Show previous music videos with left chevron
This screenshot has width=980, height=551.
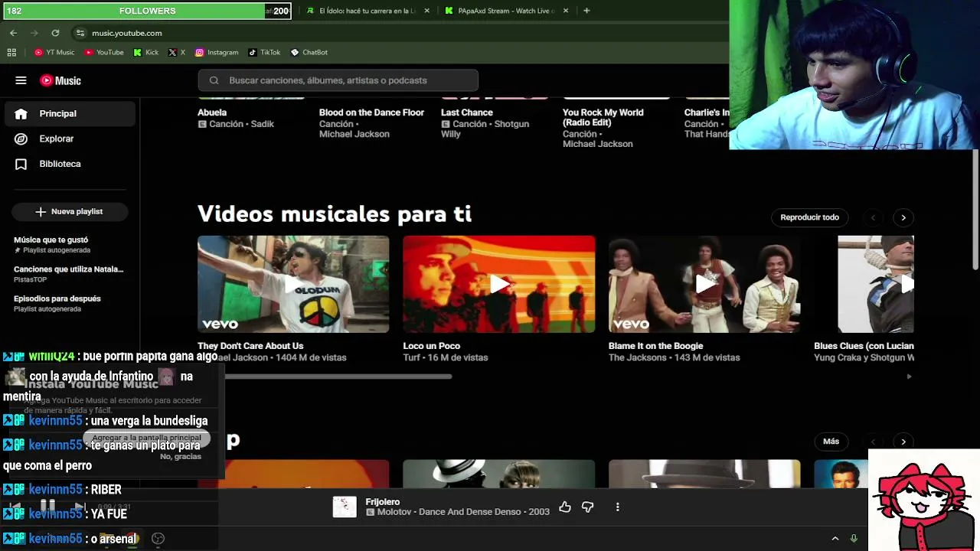coord(873,217)
